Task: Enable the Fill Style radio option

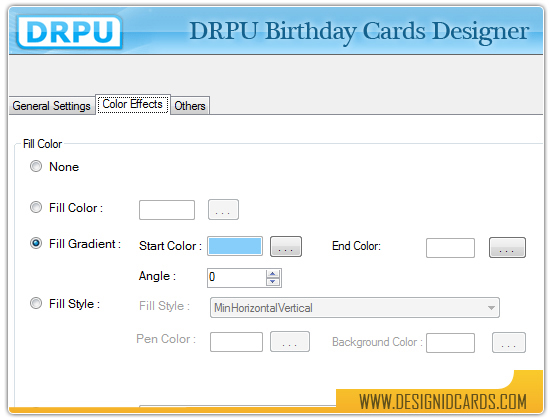Action: click(x=36, y=303)
